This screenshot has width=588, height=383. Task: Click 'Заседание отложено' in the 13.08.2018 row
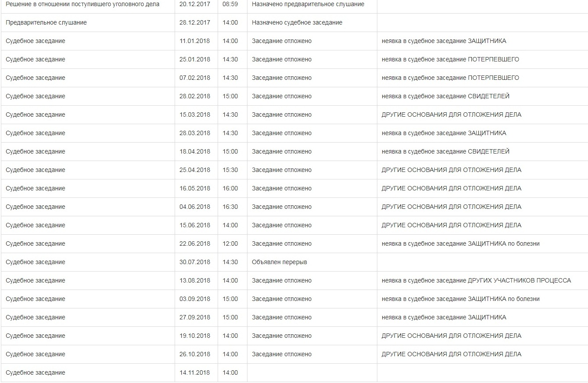(282, 280)
